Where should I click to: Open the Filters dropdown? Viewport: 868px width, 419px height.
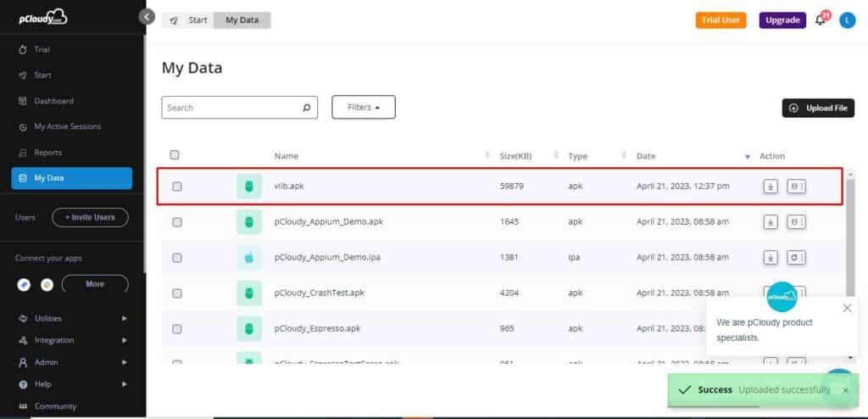364,107
